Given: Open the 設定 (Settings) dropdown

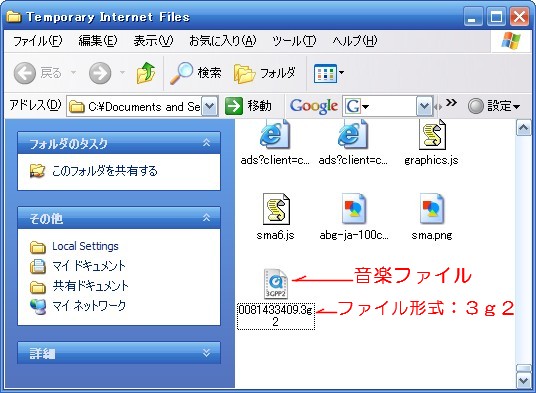Looking at the screenshot, I should (494, 106).
